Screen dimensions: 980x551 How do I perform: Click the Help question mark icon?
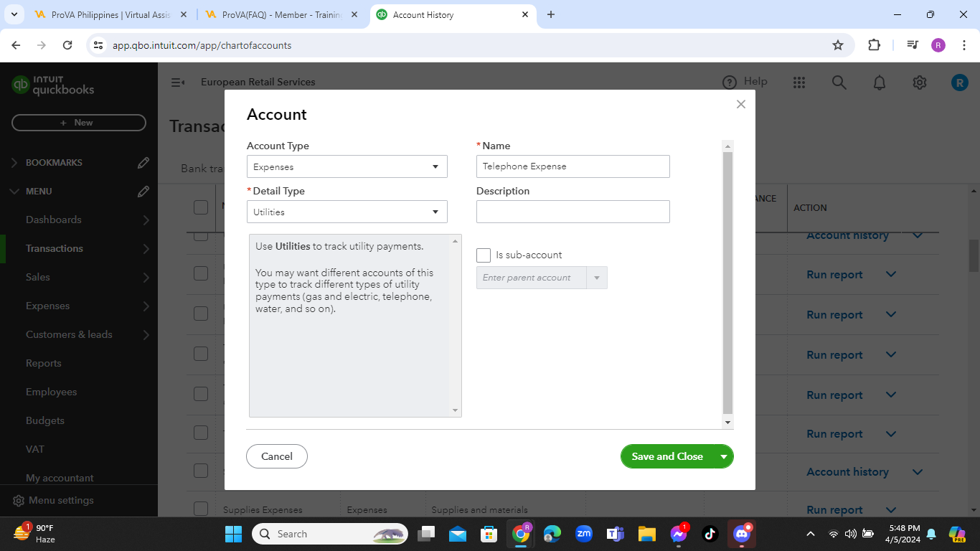[x=730, y=82]
